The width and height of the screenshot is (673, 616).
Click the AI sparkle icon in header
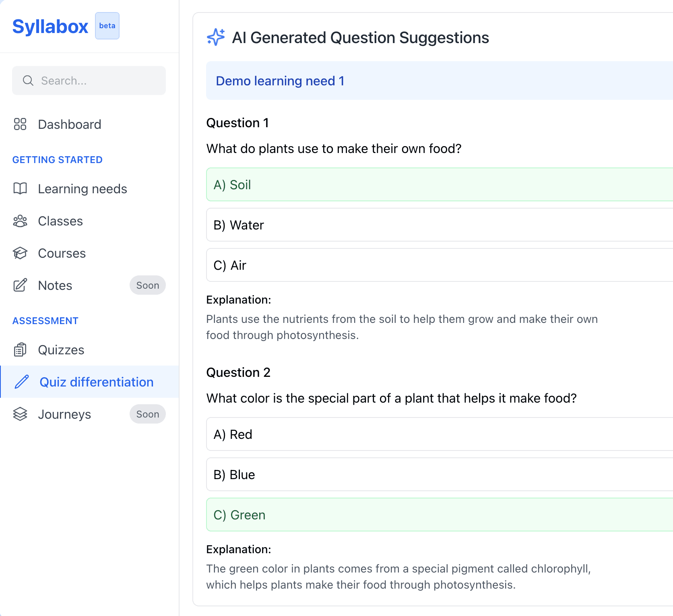(216, 37)
